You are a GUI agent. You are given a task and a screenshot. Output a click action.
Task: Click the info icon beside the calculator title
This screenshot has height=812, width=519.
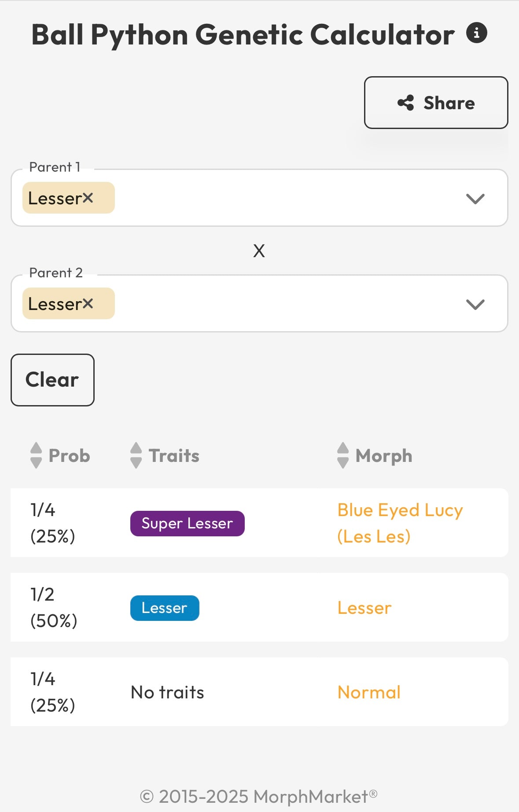point(477,33)
